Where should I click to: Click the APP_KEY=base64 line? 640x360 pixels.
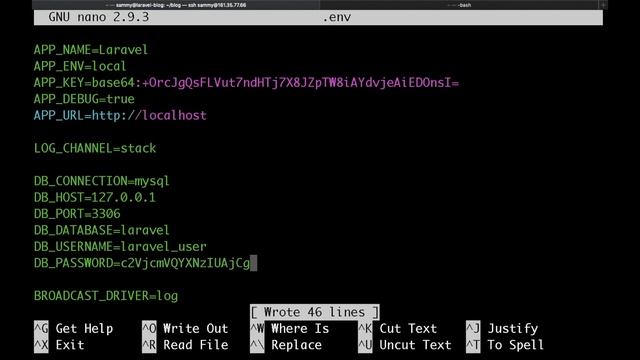tap(246, 83)
